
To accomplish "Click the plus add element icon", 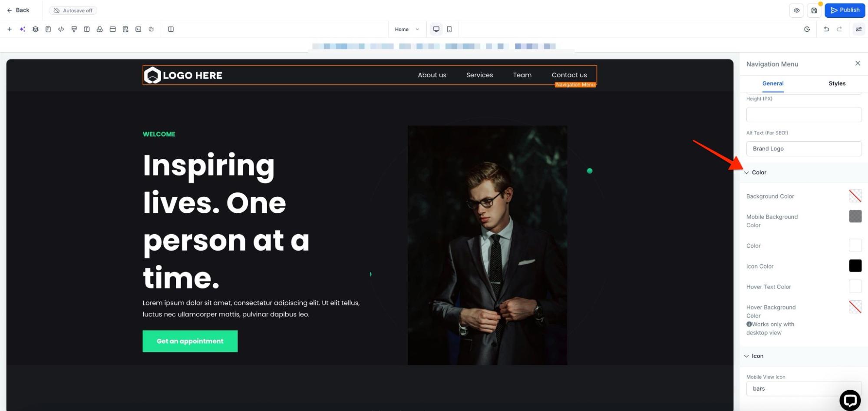I will (x=10, y=29).
